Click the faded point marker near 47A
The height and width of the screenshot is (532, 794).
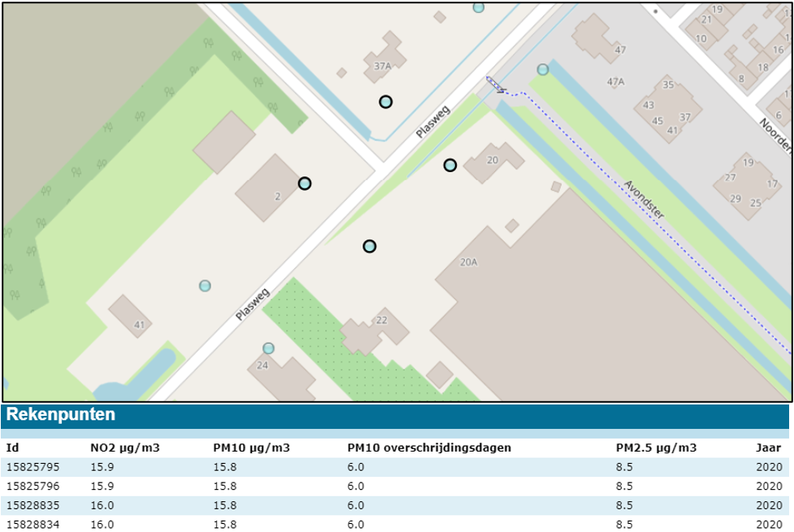(543, 69)
